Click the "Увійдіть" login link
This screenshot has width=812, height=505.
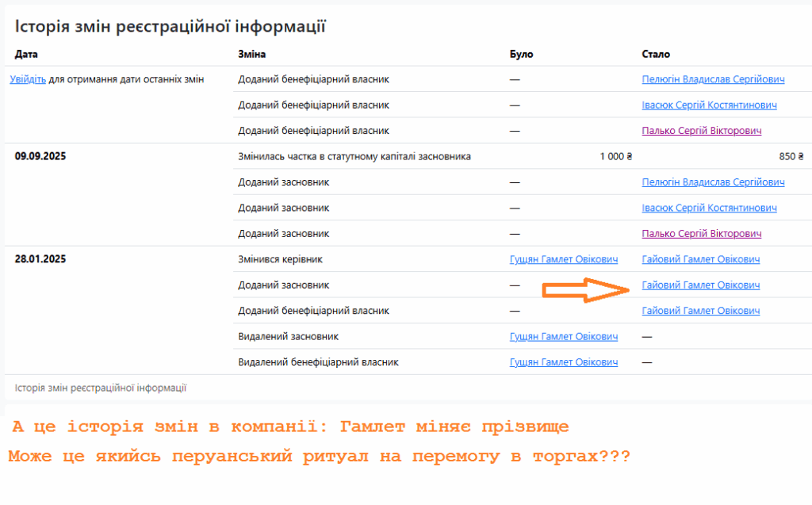pyautogui.click(x=28, y=79)
